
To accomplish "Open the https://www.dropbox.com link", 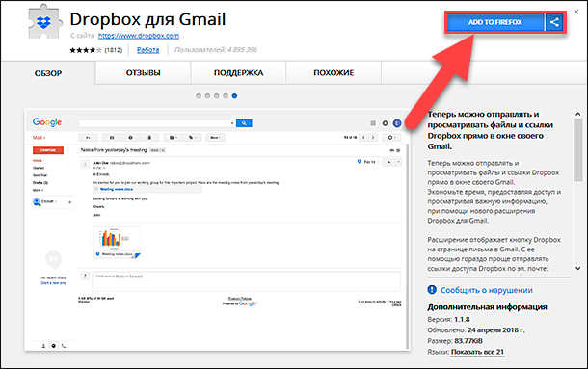I will (x=139, y=36).
